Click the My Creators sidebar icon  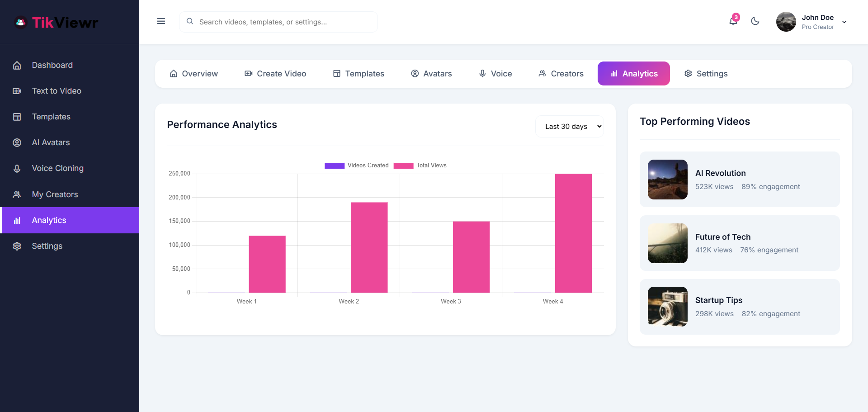pos(17,194)
